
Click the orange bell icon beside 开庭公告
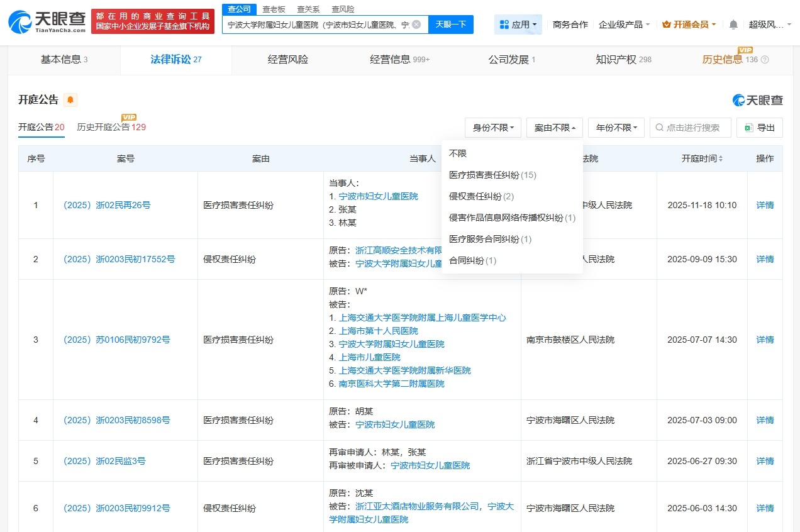point(70,99)
